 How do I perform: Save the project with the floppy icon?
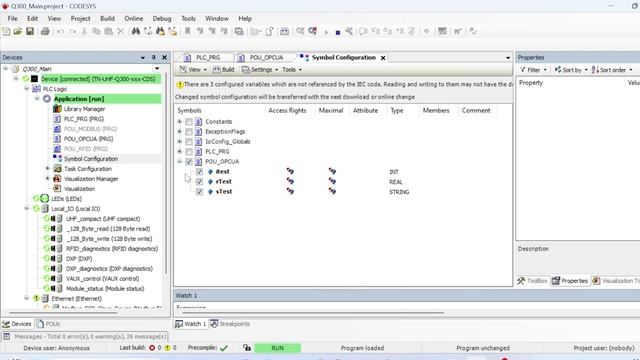30,31
